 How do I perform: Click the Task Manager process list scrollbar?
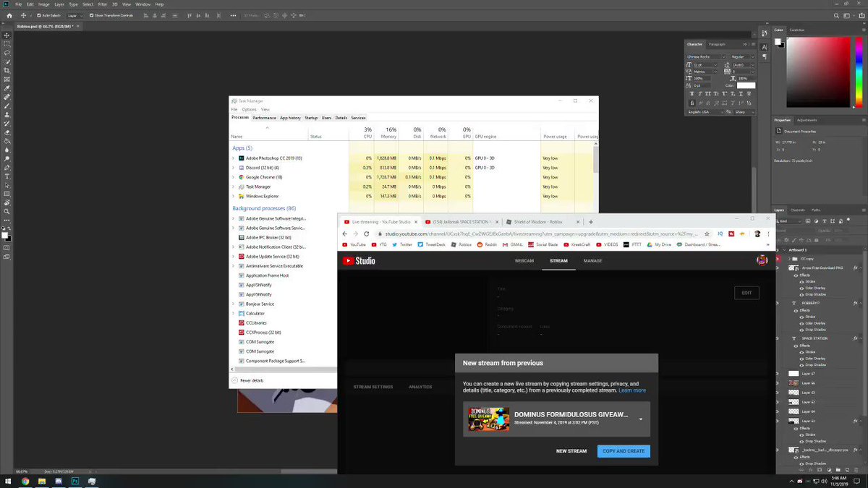pyautogui.click(x=596, y=159)
